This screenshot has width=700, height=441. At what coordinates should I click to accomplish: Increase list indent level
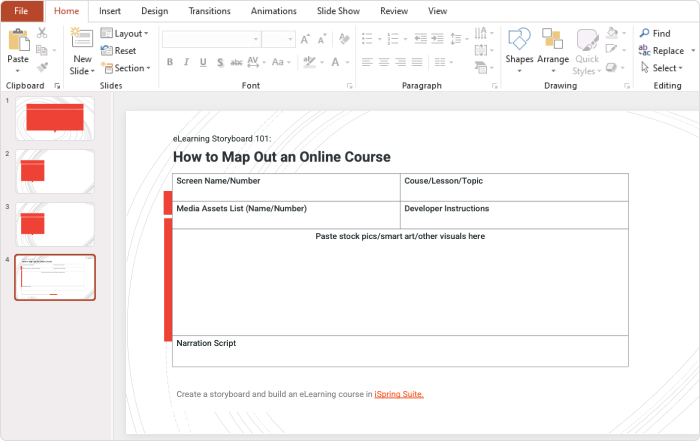[x=438, y=39]
